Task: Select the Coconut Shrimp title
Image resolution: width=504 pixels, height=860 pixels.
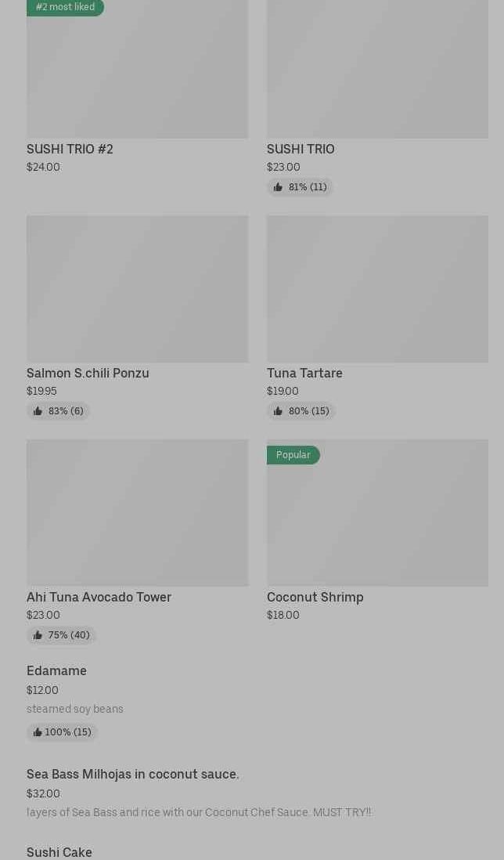Action: tap(315, 597)
